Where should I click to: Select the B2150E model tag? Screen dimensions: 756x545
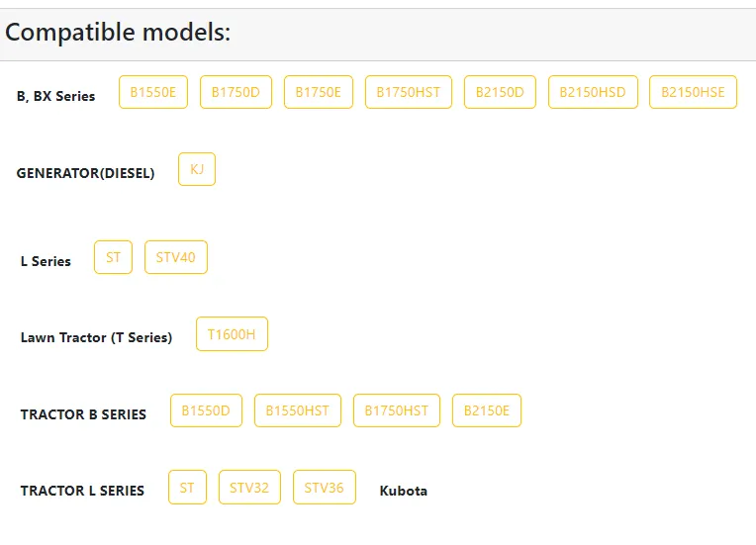[487, 410]
